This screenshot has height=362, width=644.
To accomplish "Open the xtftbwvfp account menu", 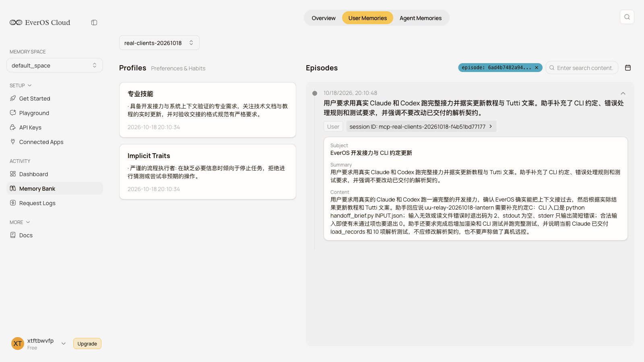I will (39, 343).
